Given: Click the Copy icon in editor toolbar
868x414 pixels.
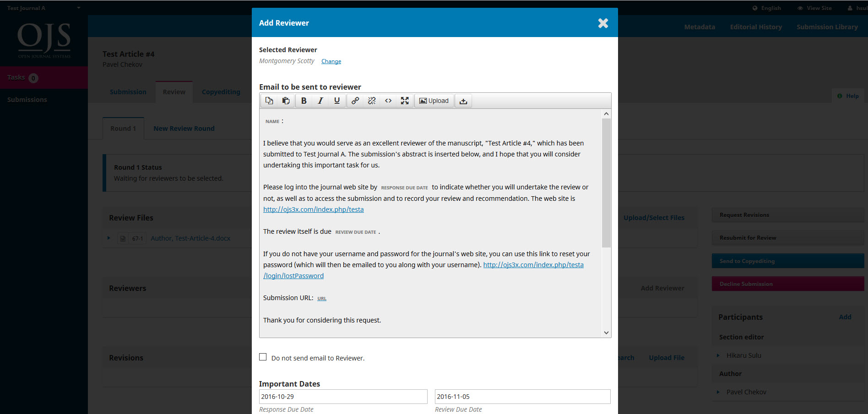Looking at the screenshot, I should coord(269,101).
